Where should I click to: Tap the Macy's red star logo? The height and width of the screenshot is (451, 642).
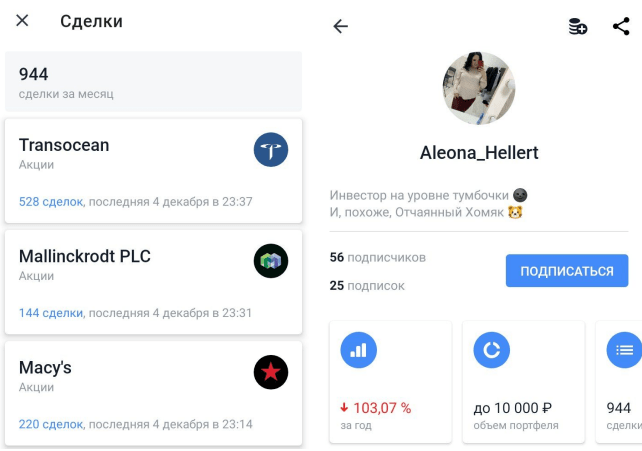[271, 372]
